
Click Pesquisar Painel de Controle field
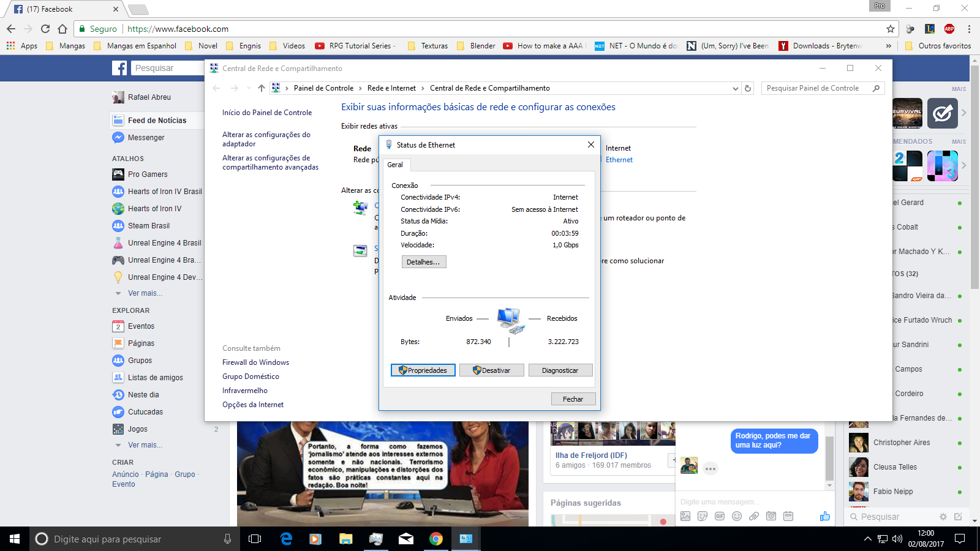coord(823,88)
